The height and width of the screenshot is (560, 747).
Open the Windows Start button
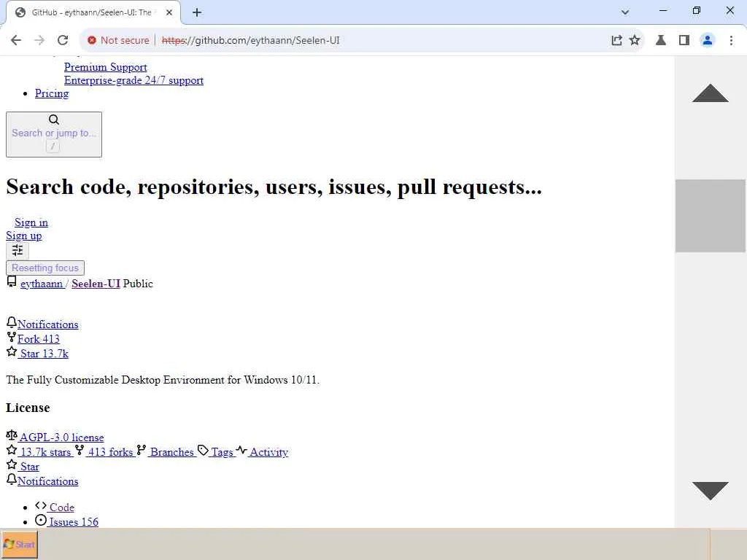point(20,544)
